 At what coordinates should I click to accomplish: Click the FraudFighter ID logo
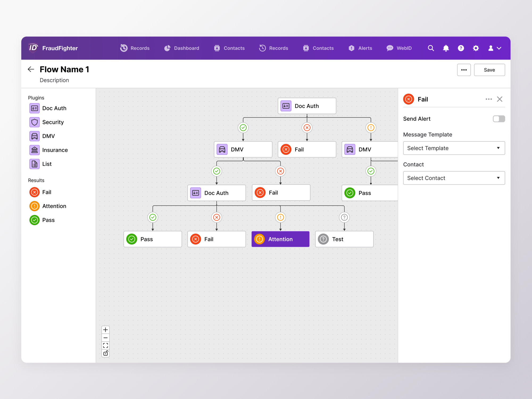(x=33, y=48)
